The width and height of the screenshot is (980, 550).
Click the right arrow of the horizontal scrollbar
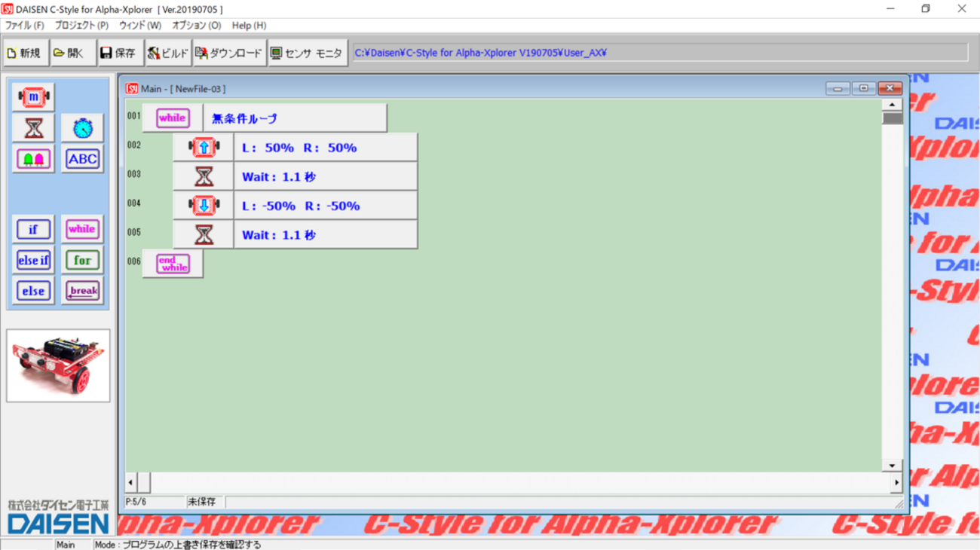coord(896,482)
